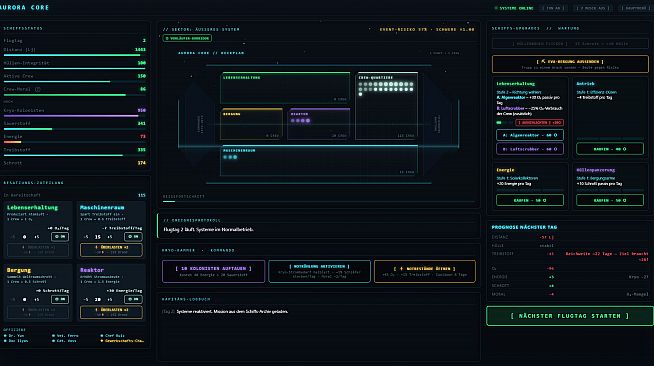Select the Crew-Quartiere room on deck plan

tap(387, 106)
